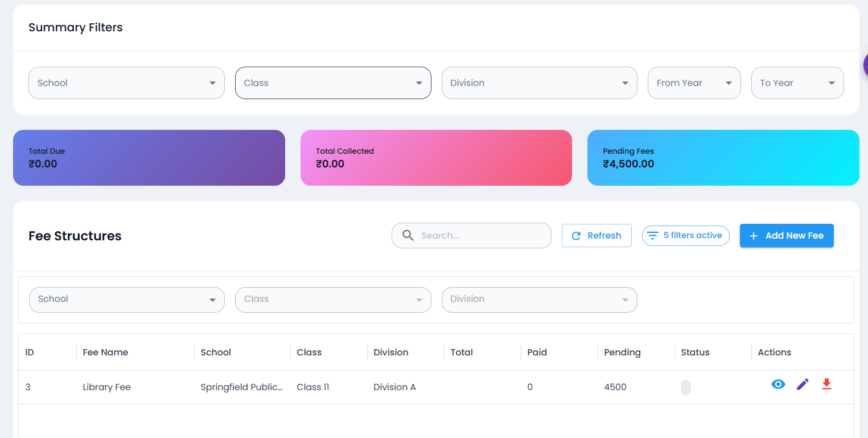Click the 5 filters active control
Image resolution: width=868 pixels, height=438 pixels.
point(685,235)
